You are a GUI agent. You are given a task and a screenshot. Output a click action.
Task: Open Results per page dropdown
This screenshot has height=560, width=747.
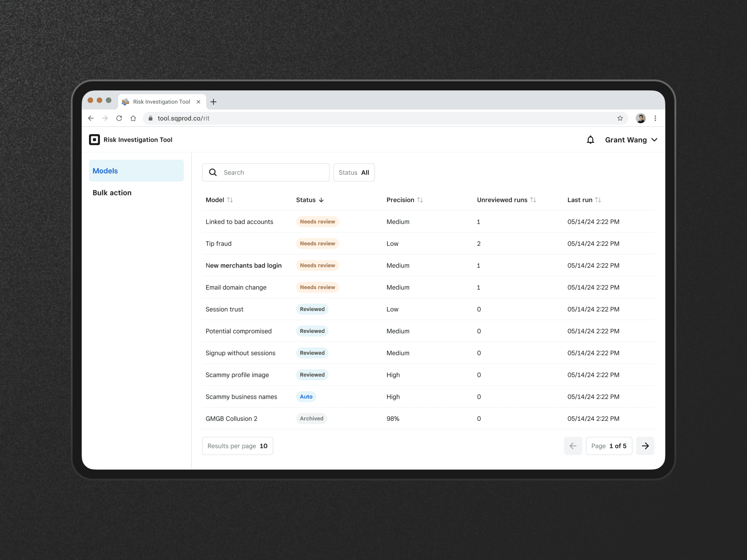(x=237, y=446)
